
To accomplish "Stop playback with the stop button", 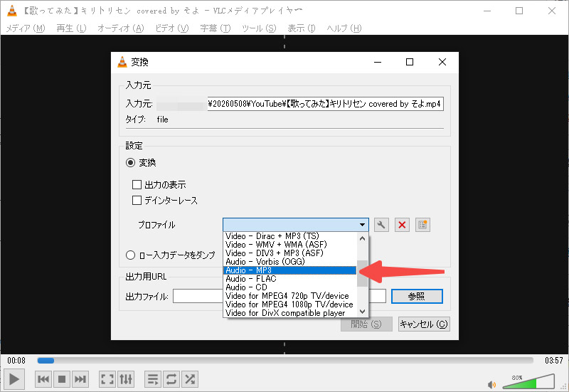I will click(x=62, y=379).
